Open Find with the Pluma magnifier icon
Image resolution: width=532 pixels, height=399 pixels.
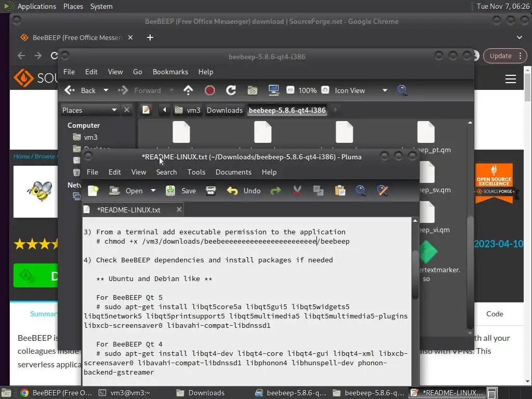click(x=361, y=191)
